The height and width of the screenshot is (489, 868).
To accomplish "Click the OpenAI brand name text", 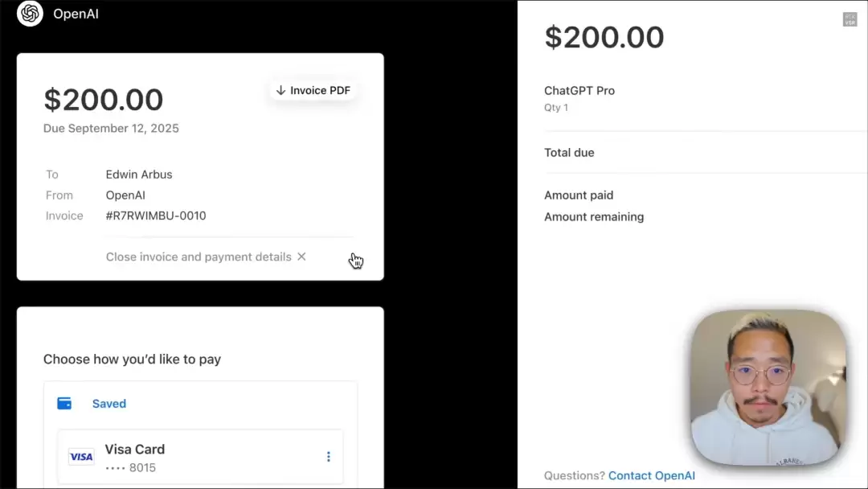I will coord(76,14).
